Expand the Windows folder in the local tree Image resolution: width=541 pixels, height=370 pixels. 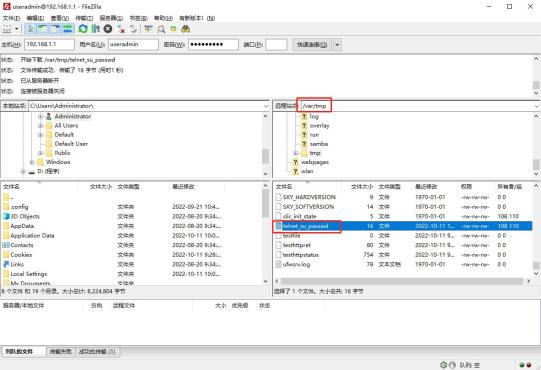[32, 162]
